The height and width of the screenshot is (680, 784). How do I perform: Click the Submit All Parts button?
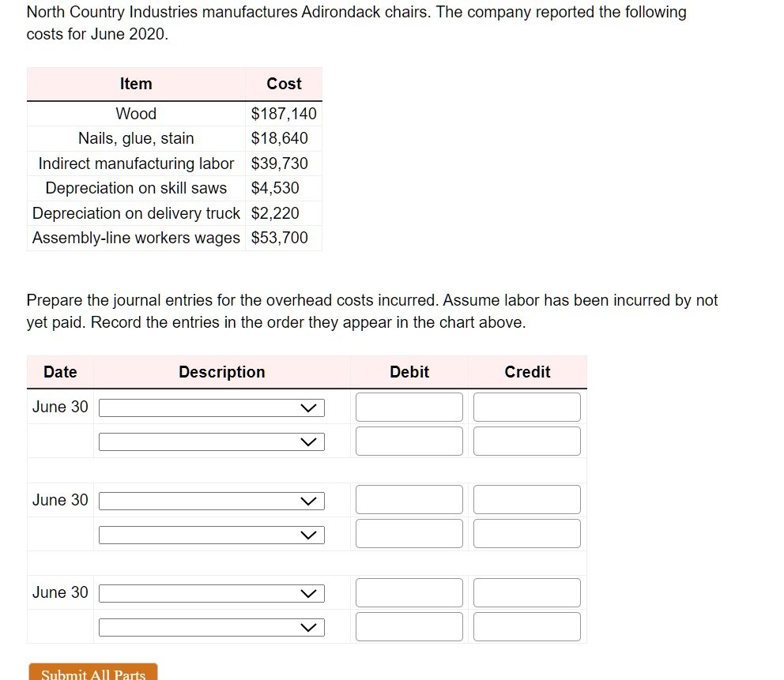pos(93,672)
